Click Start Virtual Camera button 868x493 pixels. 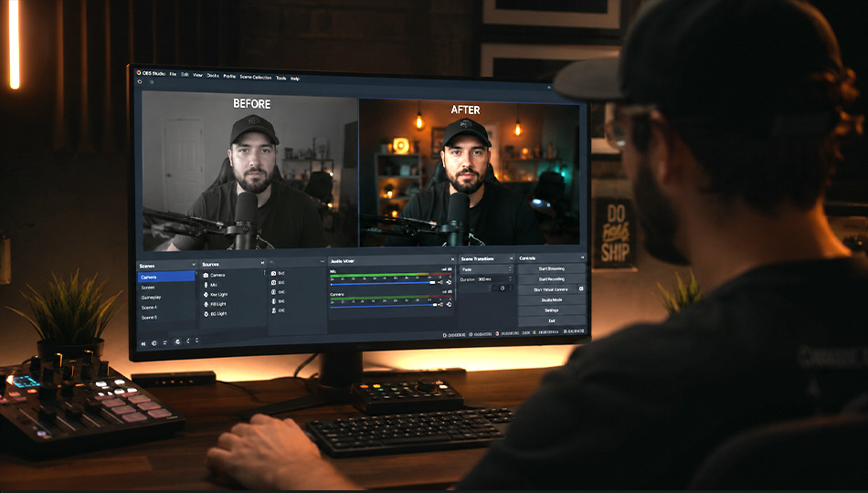pos(548,289)
